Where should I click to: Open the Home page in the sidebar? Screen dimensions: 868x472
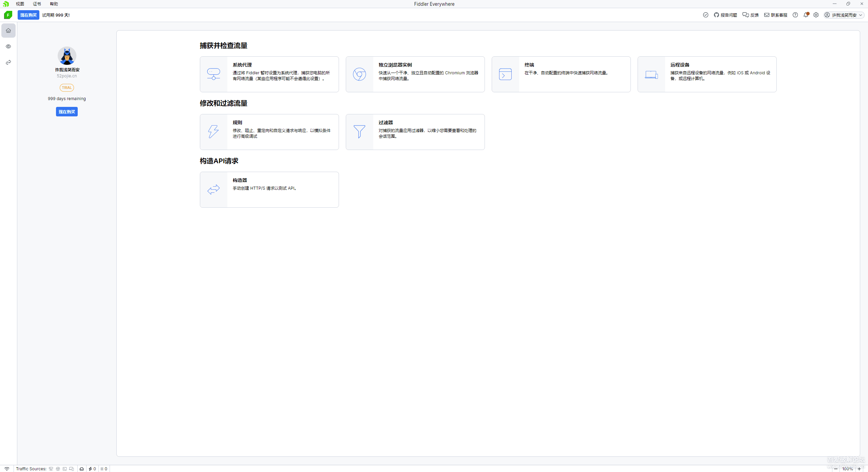(8, 31)
